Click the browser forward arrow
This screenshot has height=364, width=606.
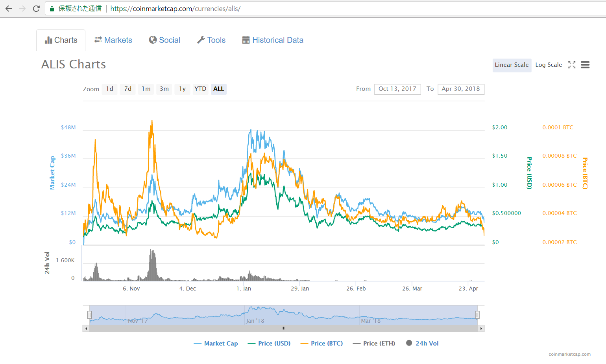pos(22,9)
